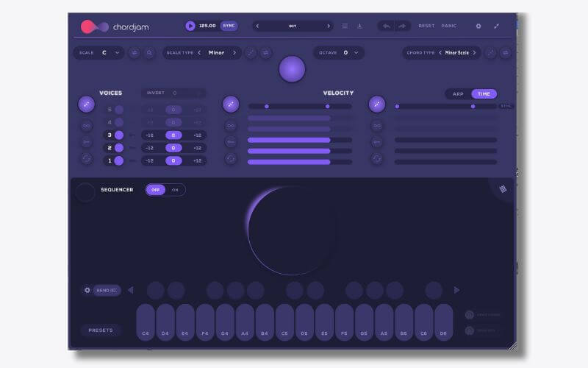The height and width of the screenshot is (368, 588).
Task: Open the PRESETS button
Action: [101, 330]
